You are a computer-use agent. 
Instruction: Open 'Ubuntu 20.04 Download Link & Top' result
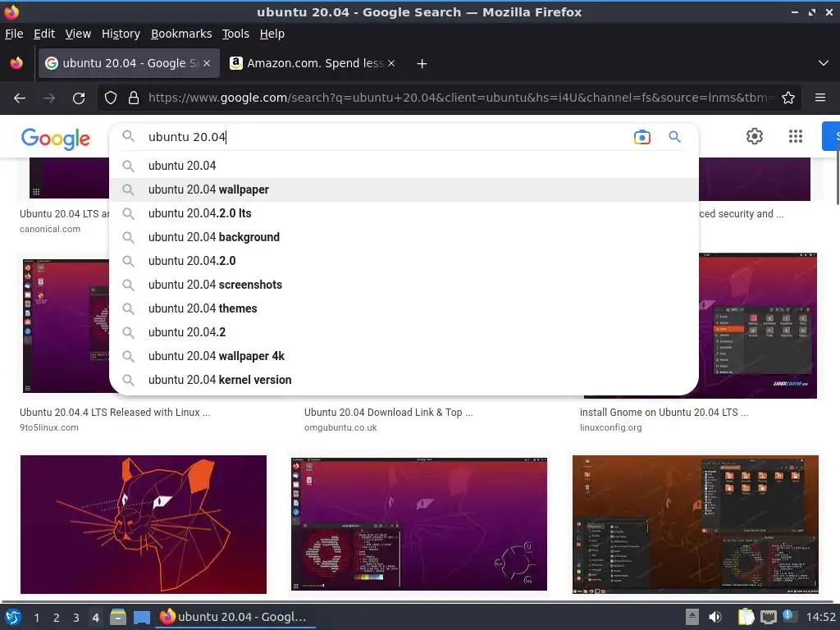tap(388, 413)
